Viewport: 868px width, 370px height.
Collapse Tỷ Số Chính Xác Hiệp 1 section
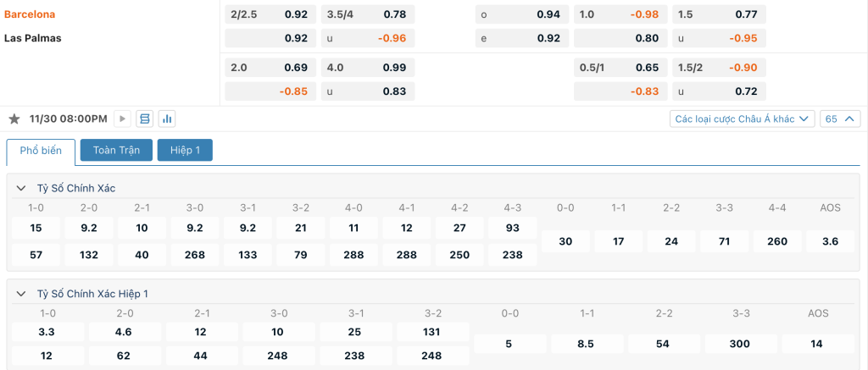22,293
